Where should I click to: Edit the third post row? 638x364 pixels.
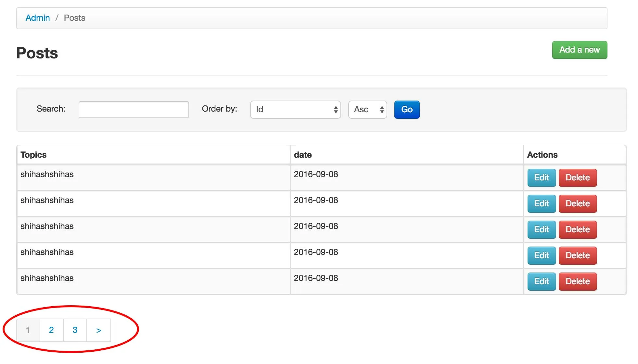541,230
